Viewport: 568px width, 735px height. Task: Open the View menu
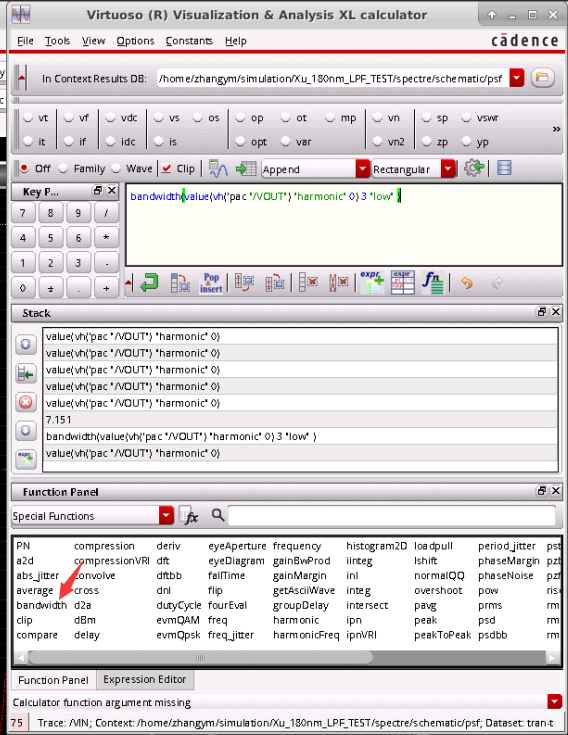[x=94, y=41]
